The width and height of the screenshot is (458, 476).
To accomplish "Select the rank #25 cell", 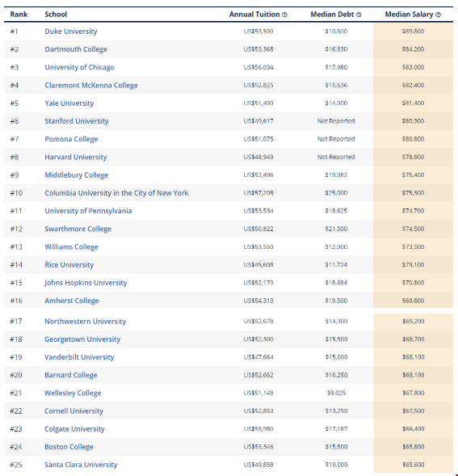I will point(16,465).
